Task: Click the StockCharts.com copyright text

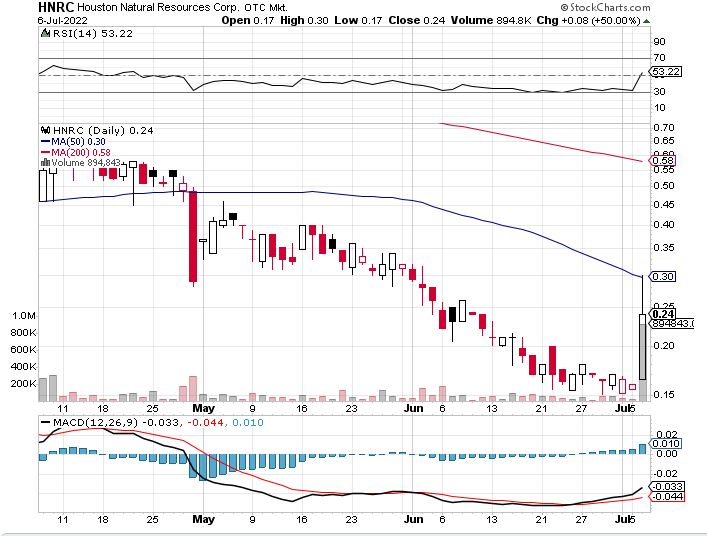Action: [606, 7]
